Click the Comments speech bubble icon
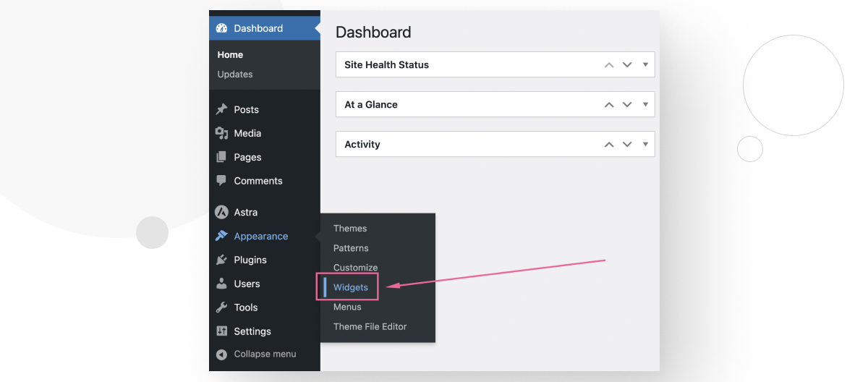Image resolution: width=868 pixels, height=382 pixels. point(222,181)
